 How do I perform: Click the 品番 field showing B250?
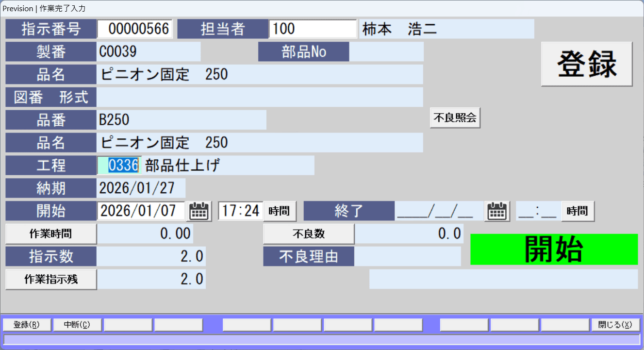point(182,120)
